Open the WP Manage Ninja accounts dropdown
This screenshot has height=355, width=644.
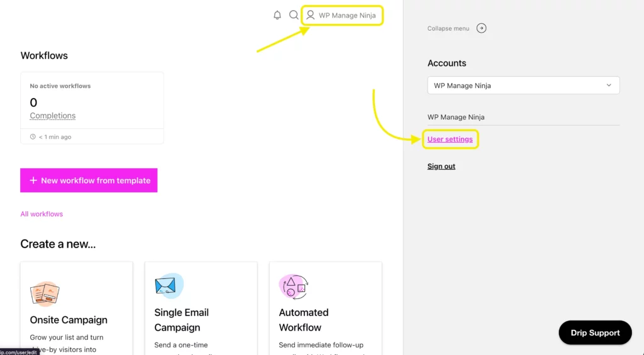[x=523, y=85]
